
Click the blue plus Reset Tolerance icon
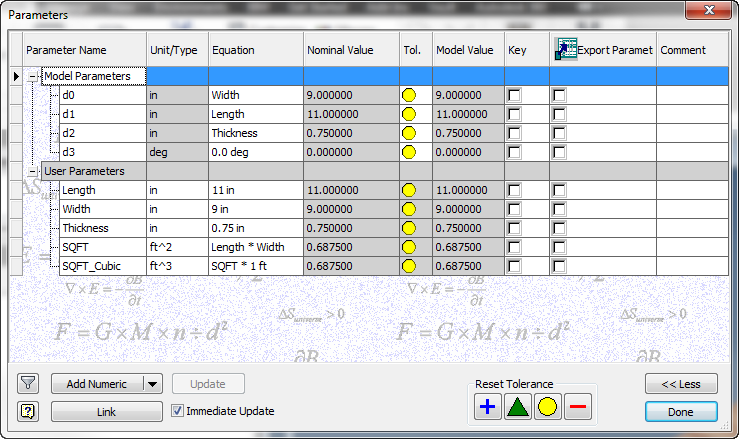pyautogui.click(x=487, y=406)
